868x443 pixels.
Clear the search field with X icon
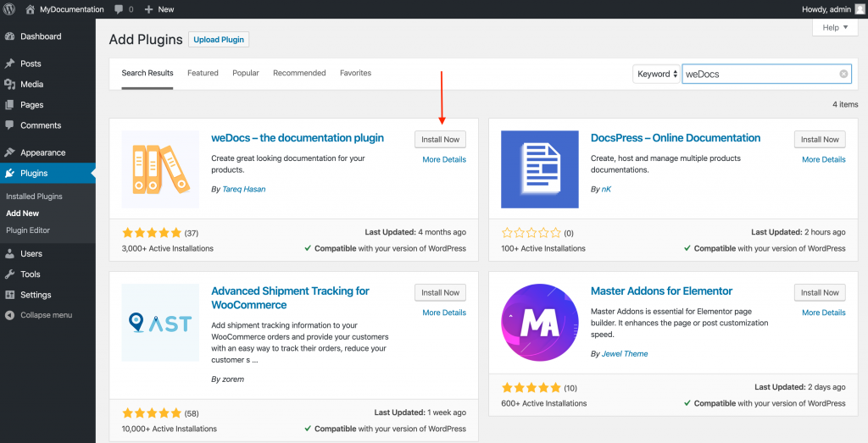pos(843,74)
